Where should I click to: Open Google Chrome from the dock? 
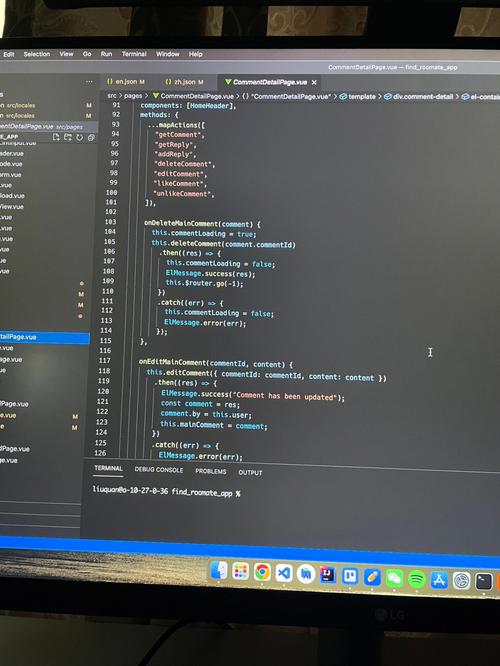pos(262,572)
